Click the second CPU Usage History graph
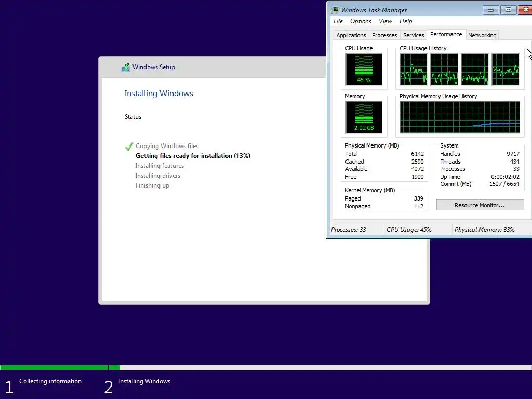532x399 pixels. coord(444,69)
